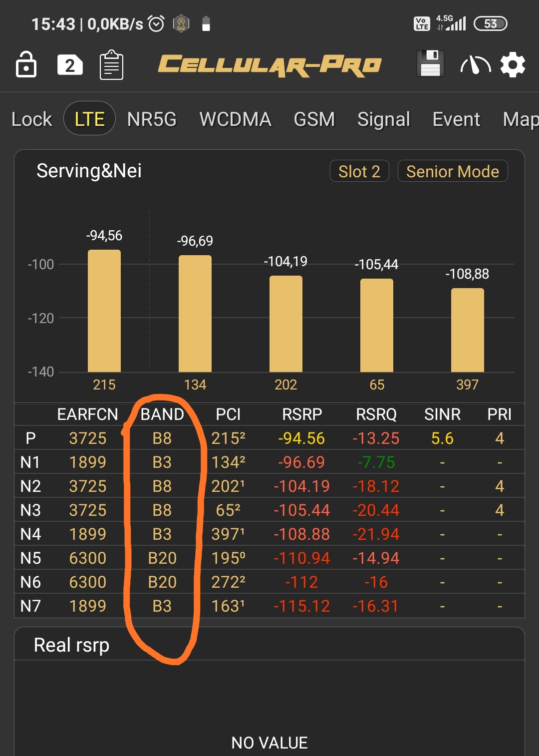This screenshot has width=539, height=756.
Task: Open the Event tab
Action: pos(456,119)
